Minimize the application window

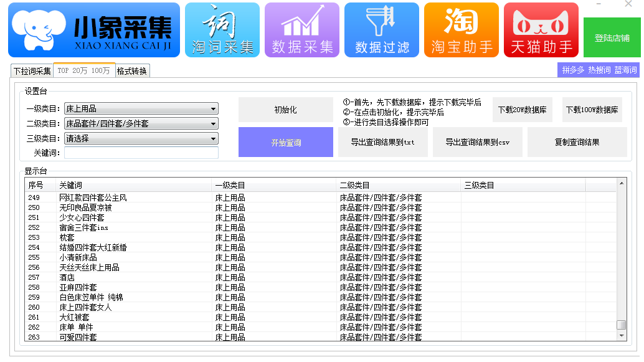[x=599, y=4]
